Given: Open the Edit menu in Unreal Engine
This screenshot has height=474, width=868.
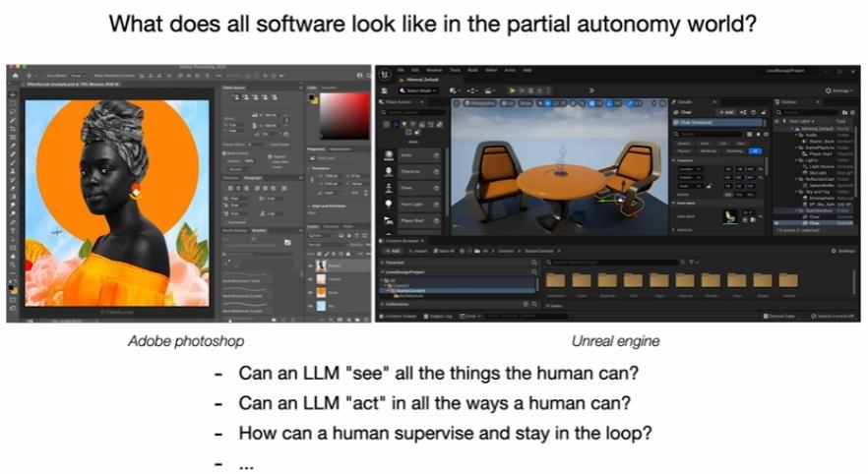Looking at the screenshot, I should coord(415,70).
